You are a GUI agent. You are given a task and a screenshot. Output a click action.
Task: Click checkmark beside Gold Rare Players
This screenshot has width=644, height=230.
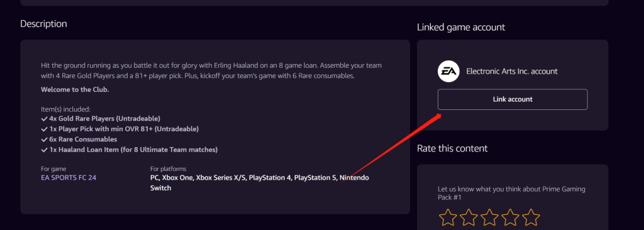coord(45,119)
